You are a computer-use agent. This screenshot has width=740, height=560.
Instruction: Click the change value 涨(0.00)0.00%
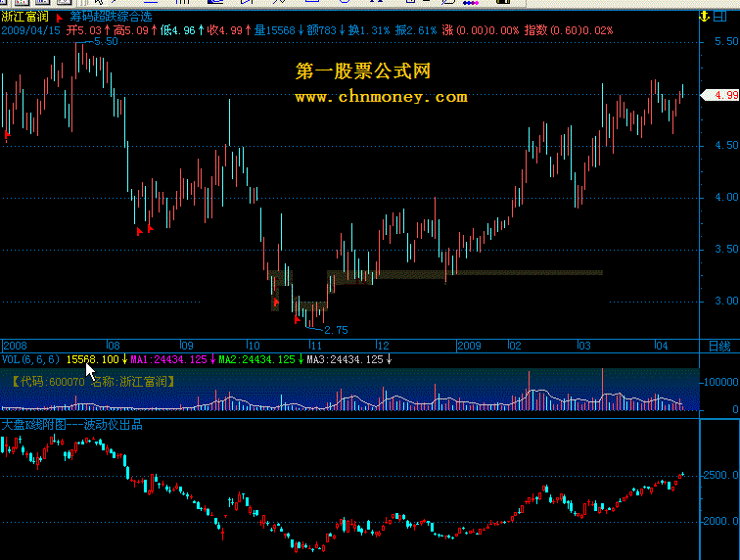pos(481,30)
